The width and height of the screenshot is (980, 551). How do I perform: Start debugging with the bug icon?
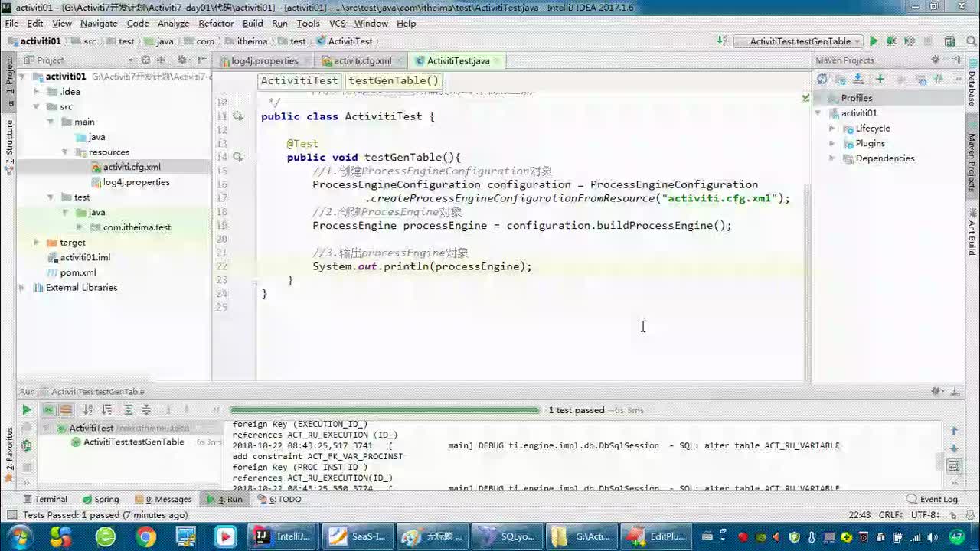(891, 41)
